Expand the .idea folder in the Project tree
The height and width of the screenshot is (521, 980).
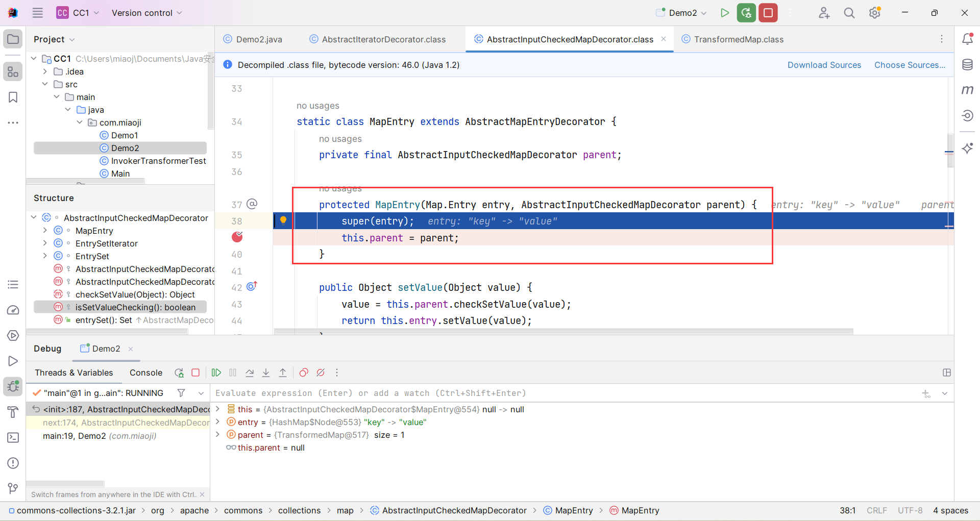(x=45, y=71)
